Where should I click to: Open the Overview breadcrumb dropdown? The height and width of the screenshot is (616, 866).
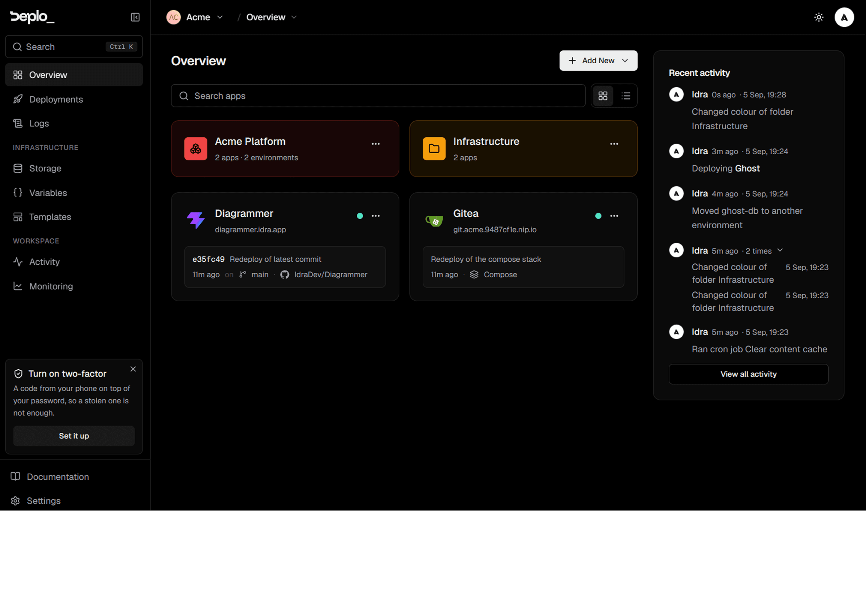coord(294,17)
